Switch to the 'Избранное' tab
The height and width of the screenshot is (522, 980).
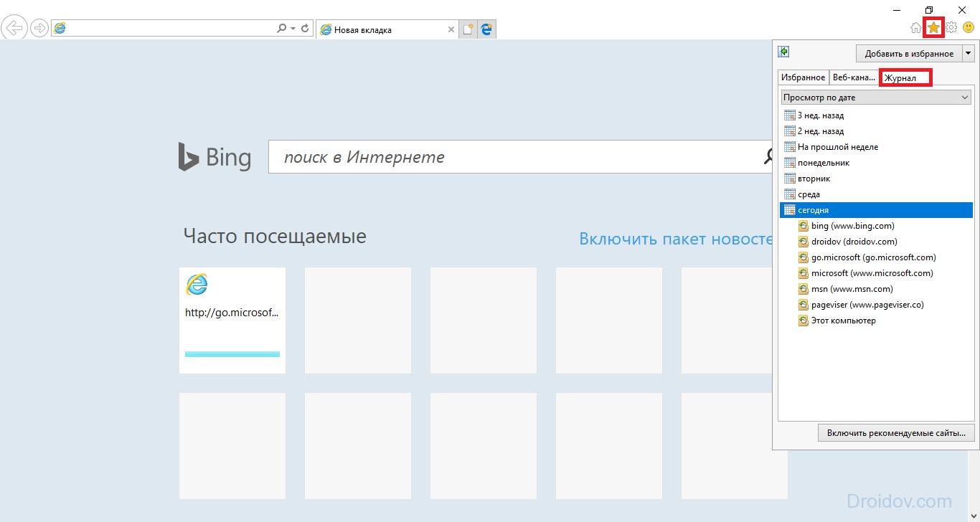click(x=803, y=77)
